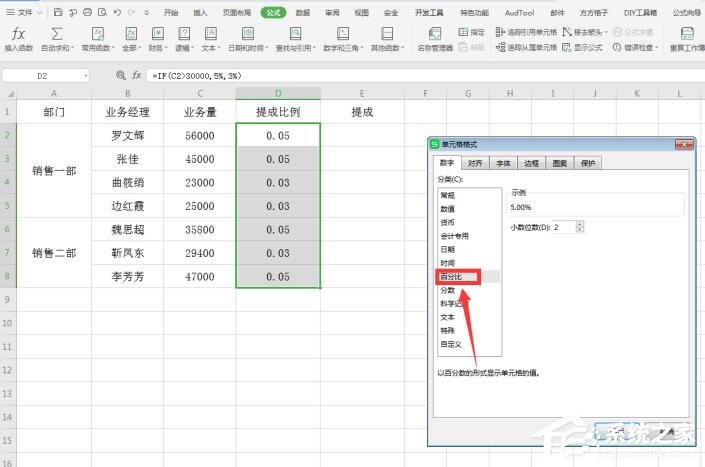Click the Undo icon in quick access toolbar
This screenshot has width=705, height=467.
(118, 12)
